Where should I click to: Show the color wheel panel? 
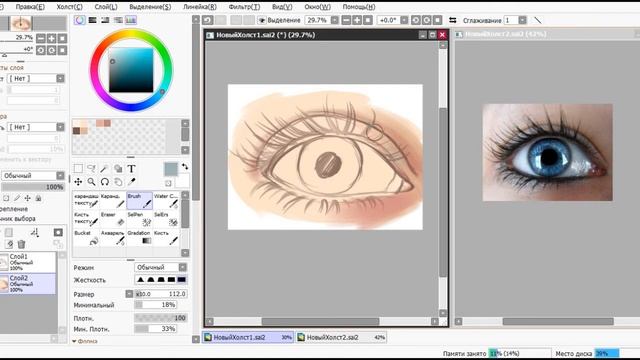(80, 20)
